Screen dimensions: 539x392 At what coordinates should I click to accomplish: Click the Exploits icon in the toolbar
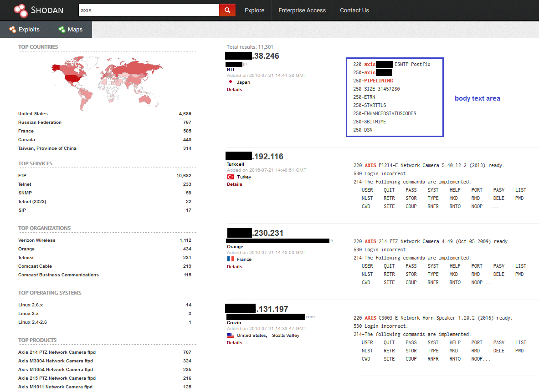[x=13, y=30]
